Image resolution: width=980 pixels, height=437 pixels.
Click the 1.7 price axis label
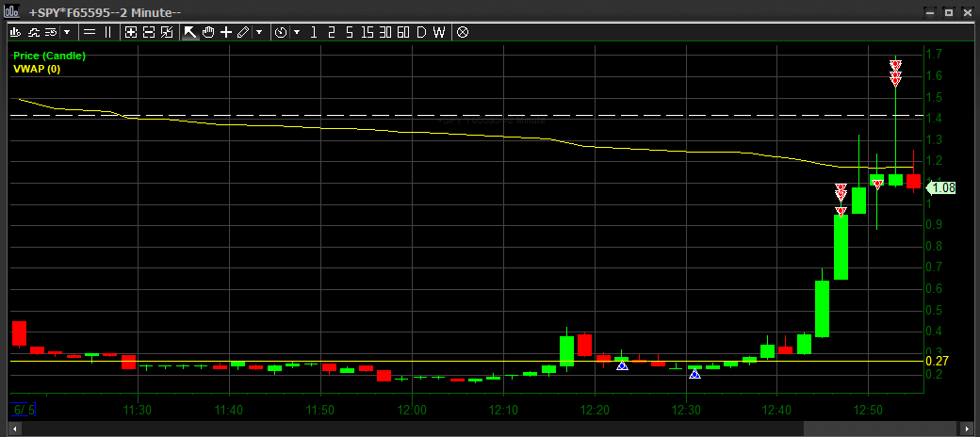point(935,55)
